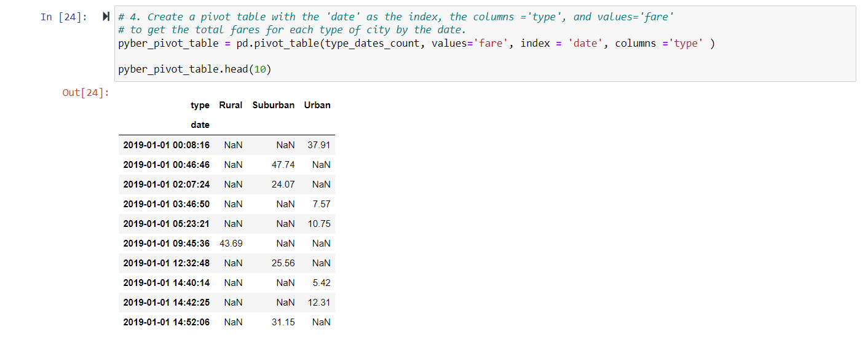868x337 pixels.
Task: Click the Suburban value 31.15
Action: (x=283, y=322)
